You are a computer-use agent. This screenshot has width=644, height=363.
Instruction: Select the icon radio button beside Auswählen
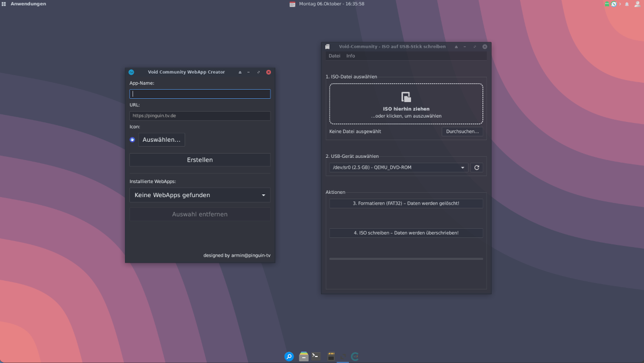pos(133,140)
